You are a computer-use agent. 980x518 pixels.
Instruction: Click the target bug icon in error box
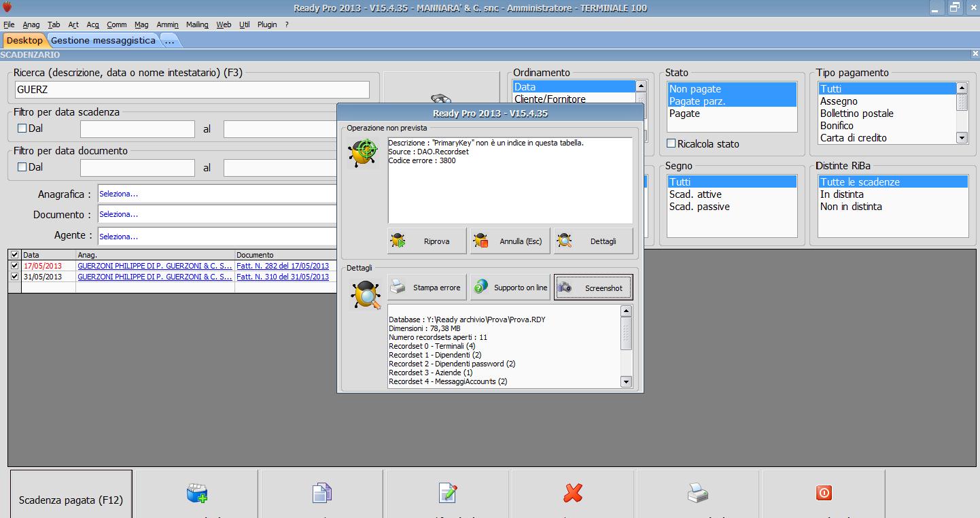pos(364,153)
